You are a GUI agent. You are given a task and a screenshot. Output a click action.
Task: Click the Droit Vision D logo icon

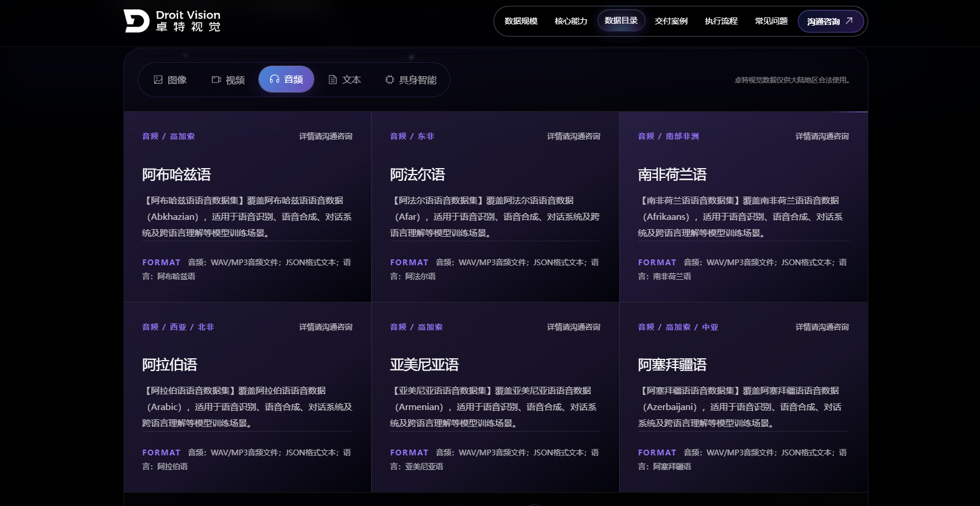(136, 21)
